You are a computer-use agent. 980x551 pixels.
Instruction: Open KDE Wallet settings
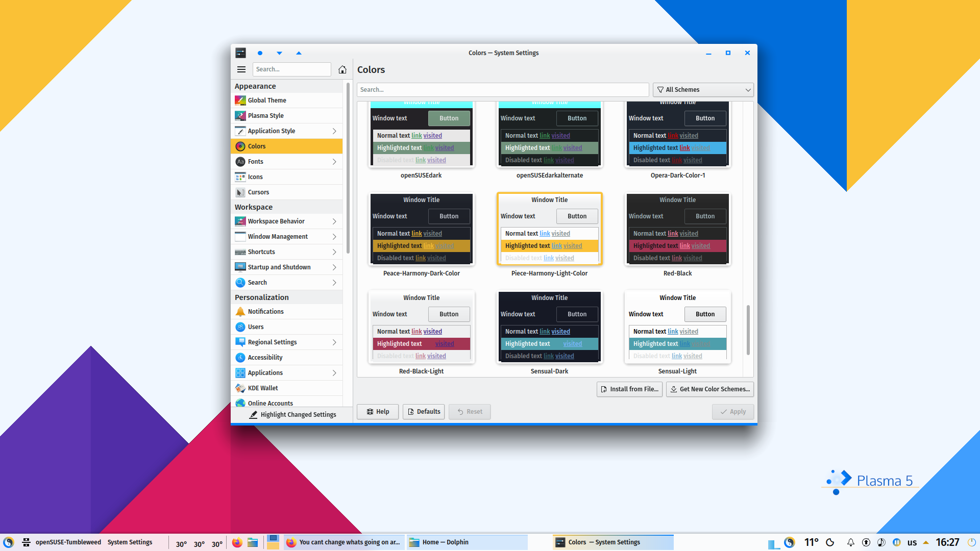286,388
